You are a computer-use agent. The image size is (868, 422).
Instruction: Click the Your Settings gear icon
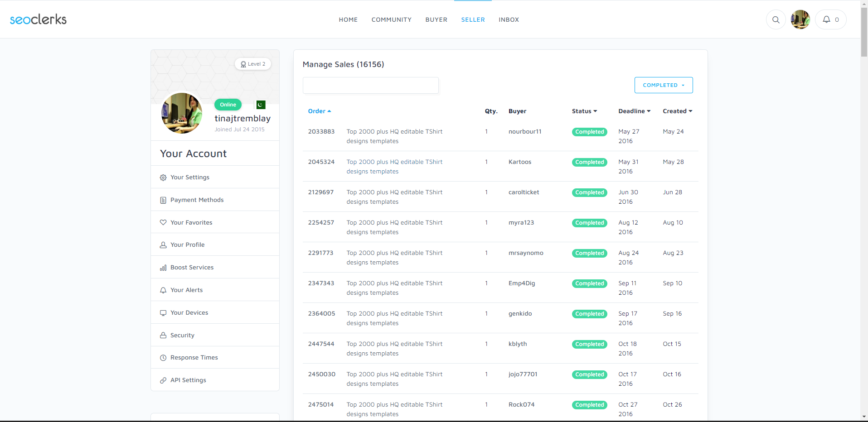coord(163,177)
